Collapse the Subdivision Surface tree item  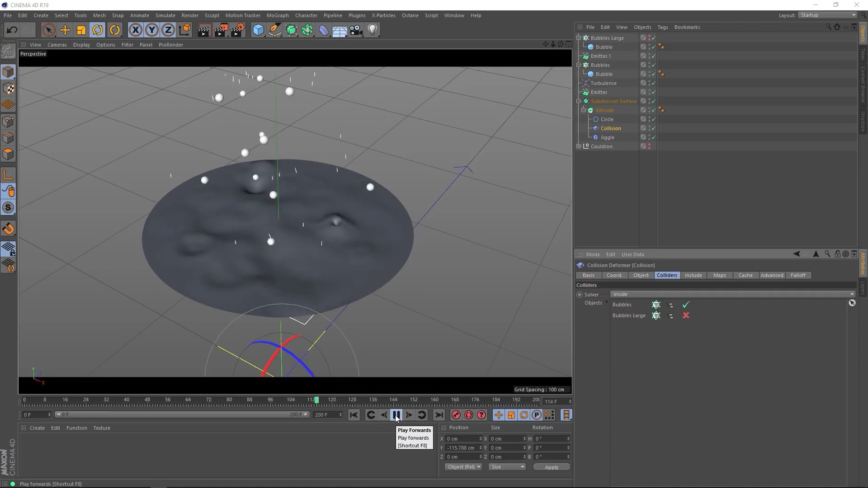(579, 101)
